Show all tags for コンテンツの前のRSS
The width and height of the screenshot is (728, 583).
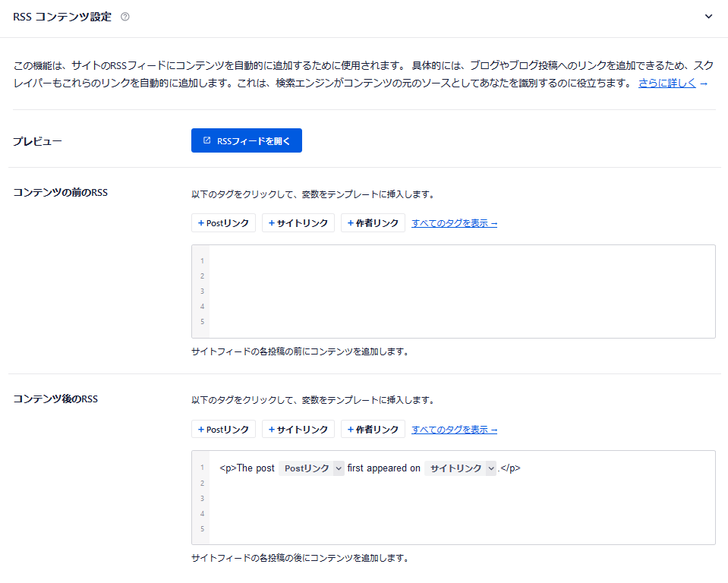pos(454,223)
